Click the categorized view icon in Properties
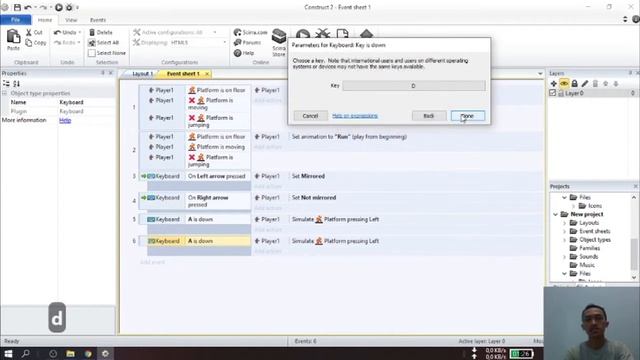640x360 pixels. (x=6, y=84)
